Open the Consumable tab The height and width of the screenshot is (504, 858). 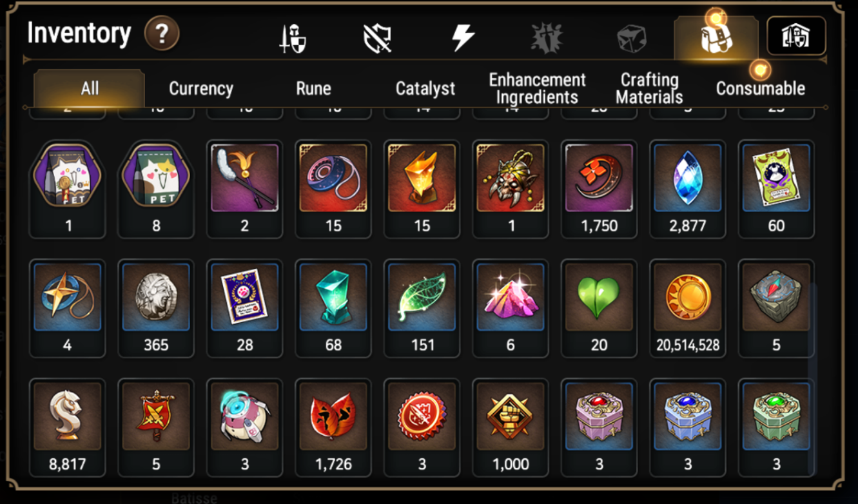pyautogui.click(x=760, y=88)
